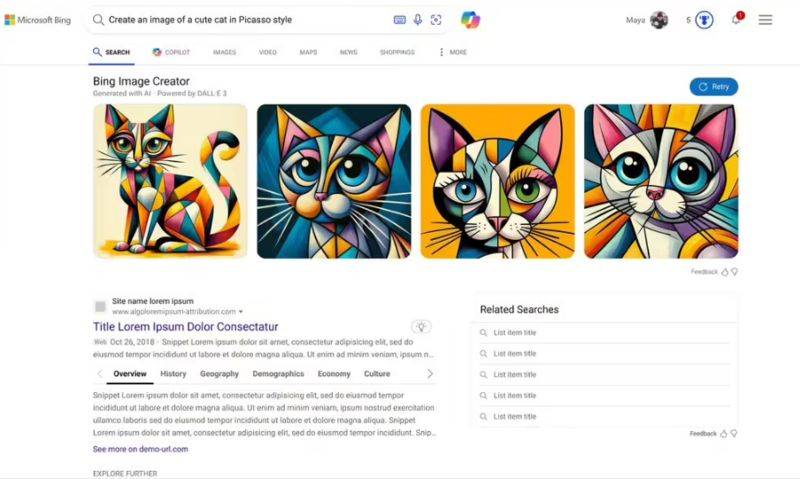The width and height of the screenshot is (800, 479).
Task: Open the Title Lorem Ipsum Dolor Consectatur link
Action: click(185, 327)
